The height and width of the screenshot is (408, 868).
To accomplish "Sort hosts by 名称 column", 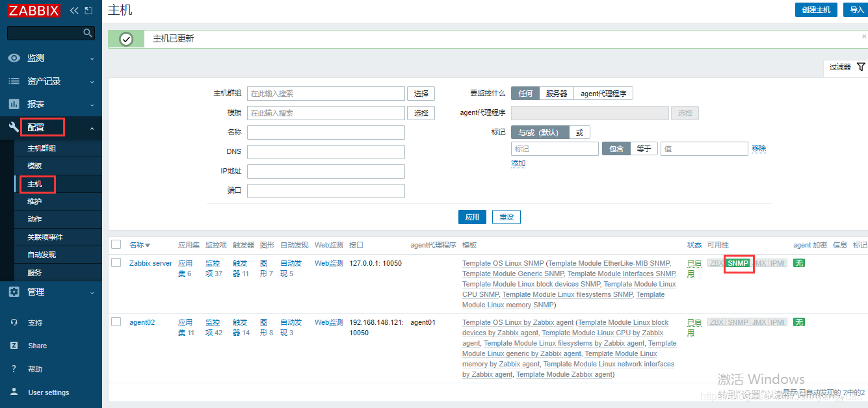I will [x=139, y=245].
